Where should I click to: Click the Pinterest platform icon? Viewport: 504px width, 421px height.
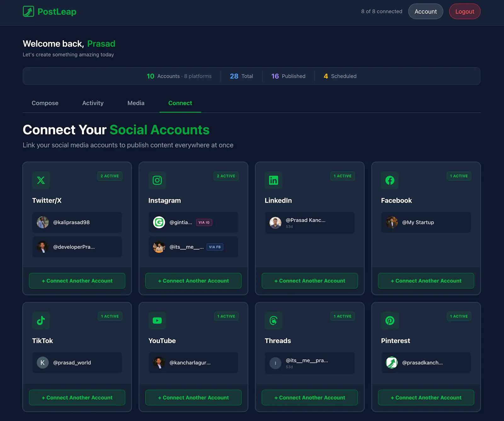tap(390, 320)
